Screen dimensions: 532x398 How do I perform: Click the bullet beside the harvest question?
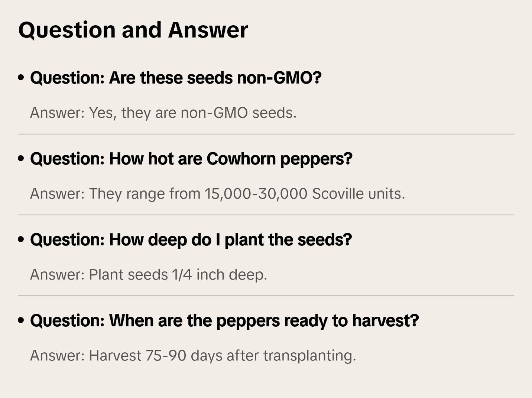21,321
